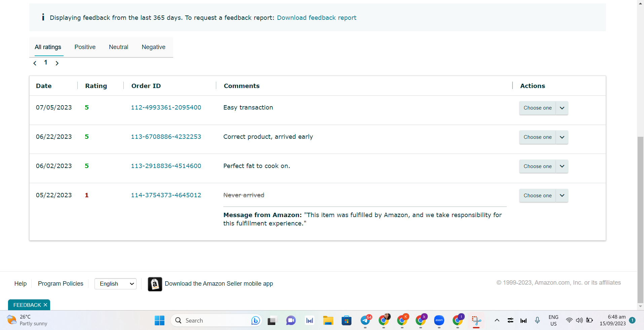Screen dimensions: 644x330
Task: Click the Comments column header
Action: pos(242,86)
